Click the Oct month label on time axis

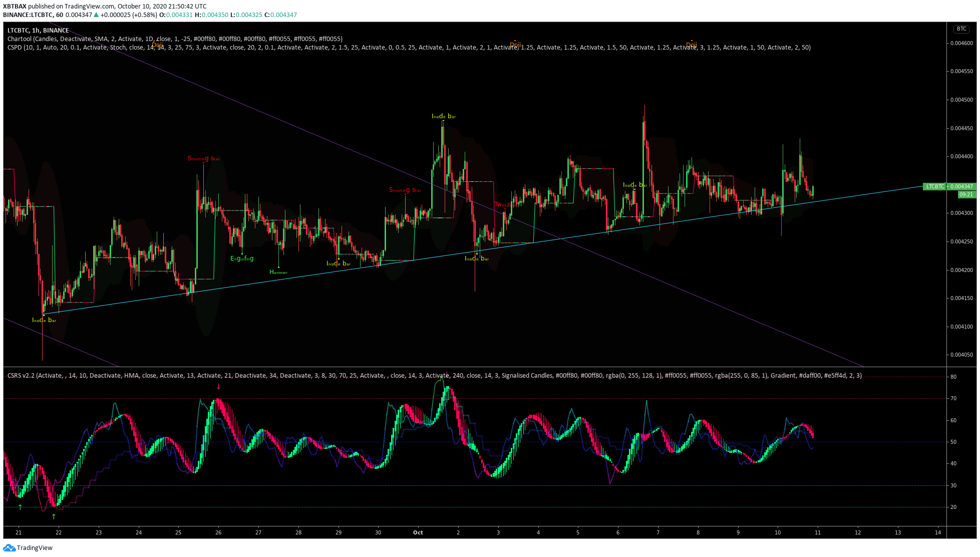418,532
